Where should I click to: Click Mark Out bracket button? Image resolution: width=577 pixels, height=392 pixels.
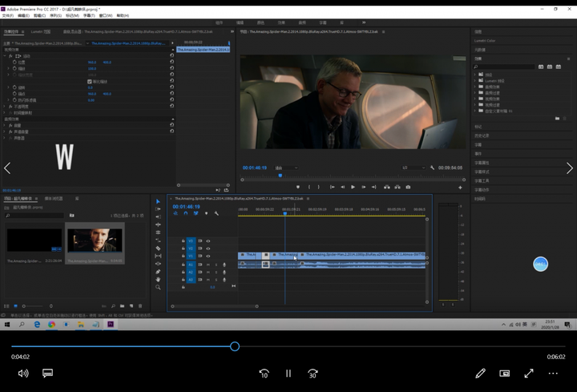tap(319, 187)
